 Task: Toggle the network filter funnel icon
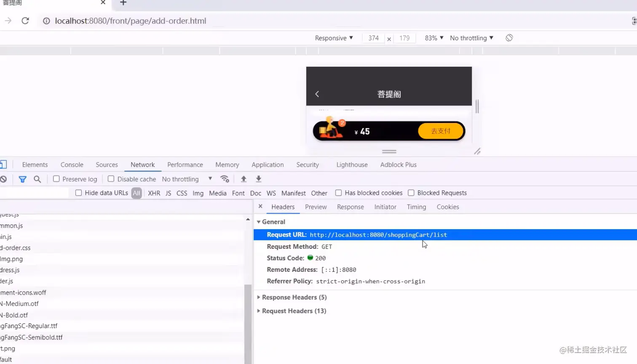coord(23,179)
